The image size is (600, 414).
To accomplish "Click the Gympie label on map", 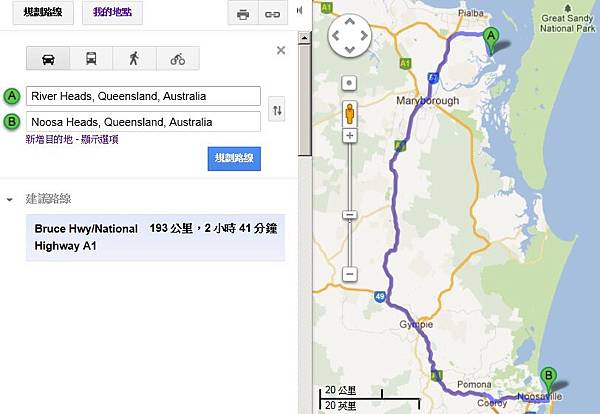I will (x=416, y=324).
